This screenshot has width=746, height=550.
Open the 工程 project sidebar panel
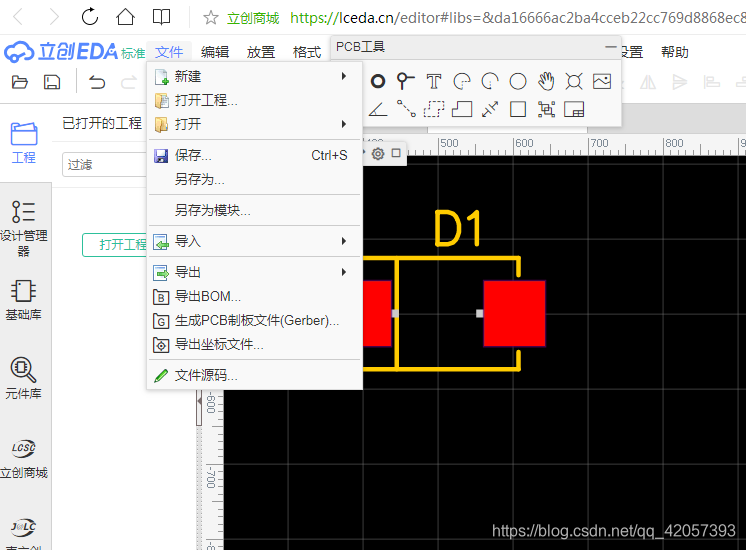click(x=24, y=143)
